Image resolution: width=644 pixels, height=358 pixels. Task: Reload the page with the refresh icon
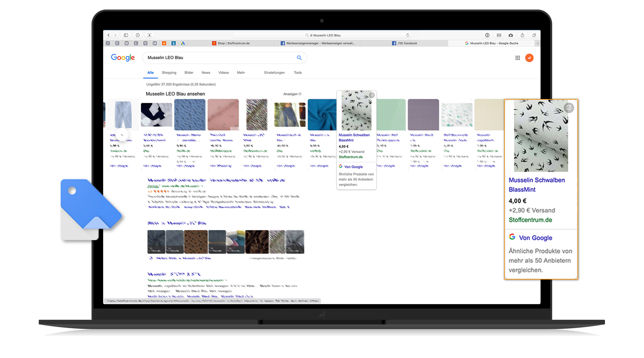coord(408,35)
